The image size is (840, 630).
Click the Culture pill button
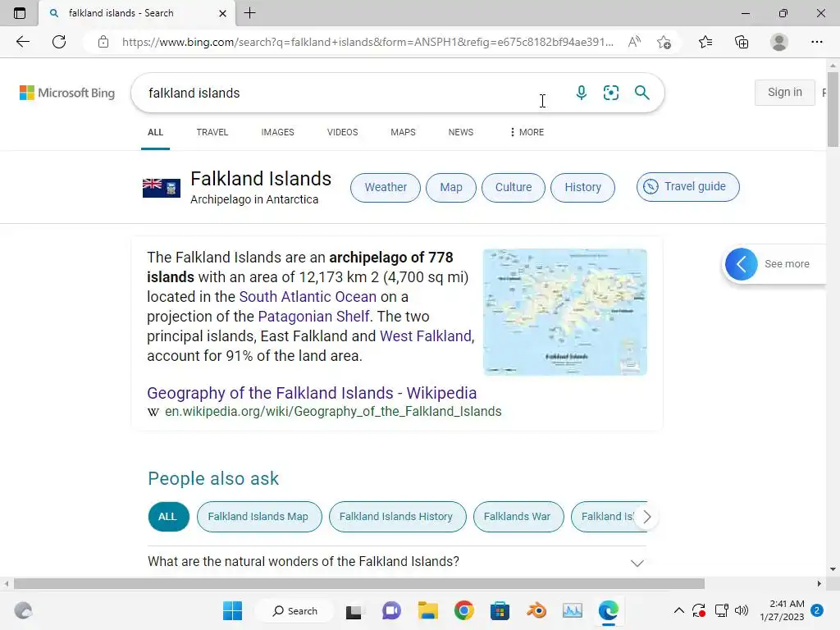(x=514, y=188)
